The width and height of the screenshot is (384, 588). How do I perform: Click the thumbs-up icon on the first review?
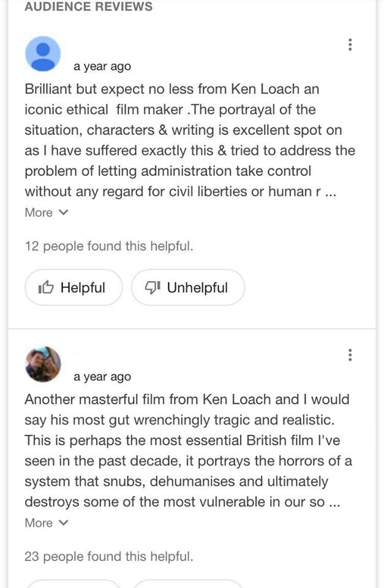point(46,288)
